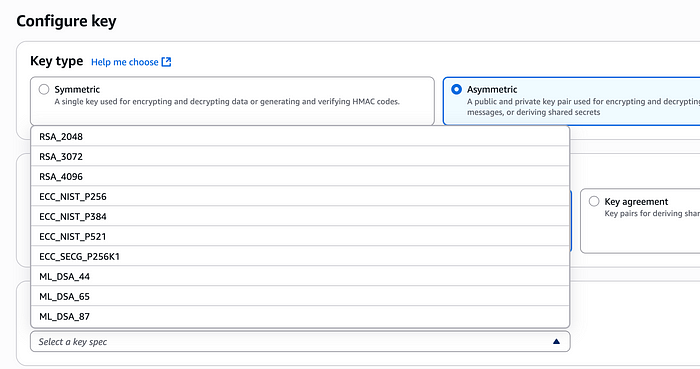Choose ECC_NIST_P384 key spec
Image resolution: width=700 pixels, height=369 pixels.
300,217
